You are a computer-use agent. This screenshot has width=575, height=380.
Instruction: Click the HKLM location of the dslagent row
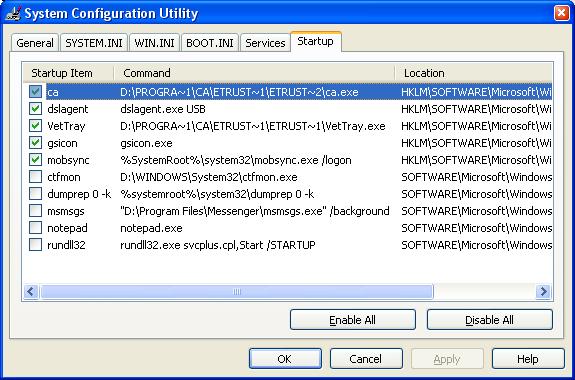point(476,109)
